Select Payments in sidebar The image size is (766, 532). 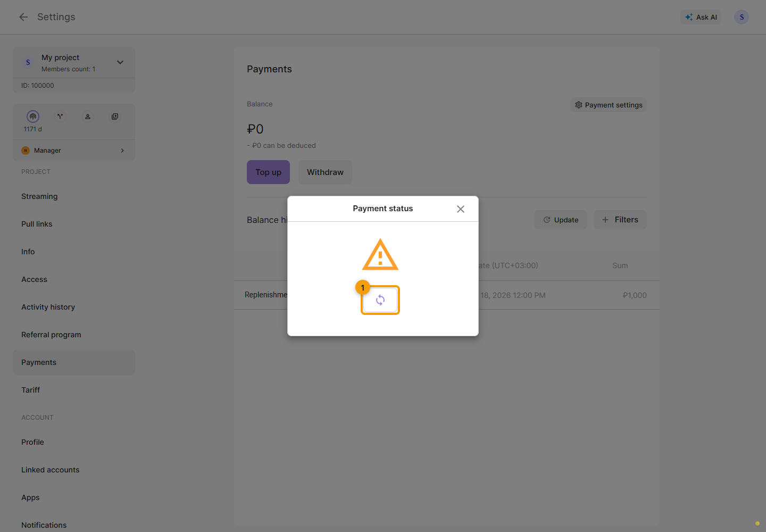tap(74, 362)
